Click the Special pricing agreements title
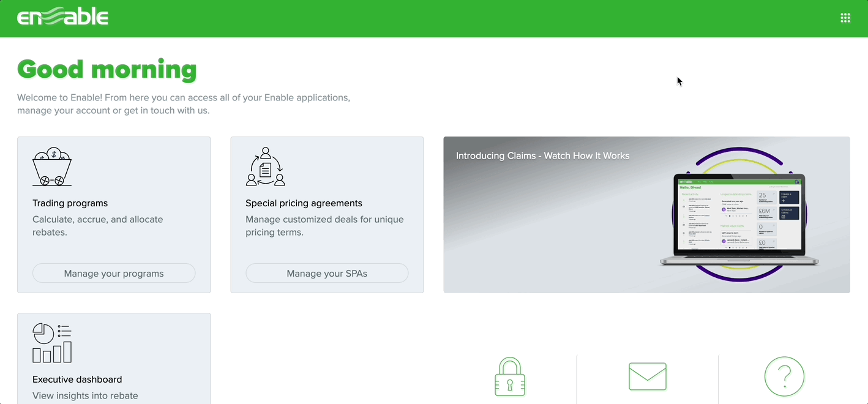This screenshot has height=404, width=868. point(304,203)
